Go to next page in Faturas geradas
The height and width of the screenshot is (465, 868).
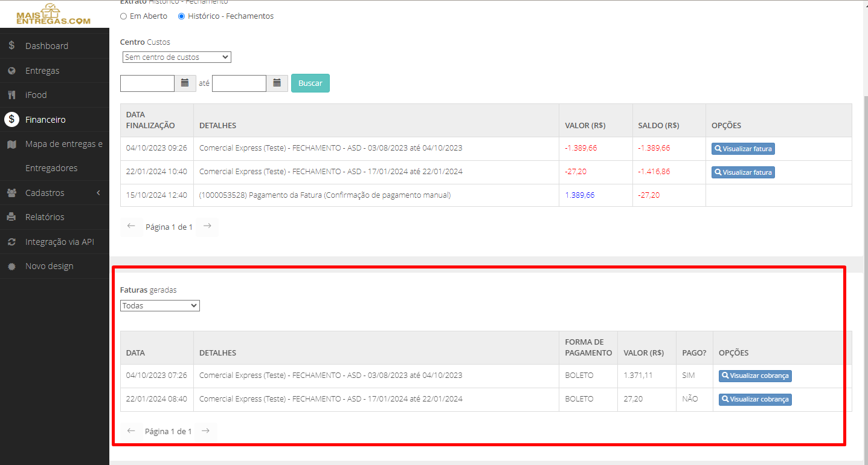[206, 431]
